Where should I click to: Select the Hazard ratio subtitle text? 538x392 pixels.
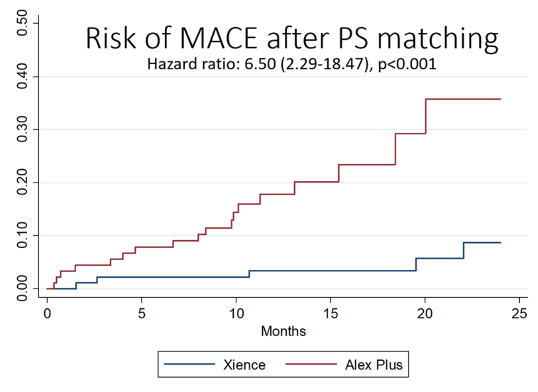(291, 64)
